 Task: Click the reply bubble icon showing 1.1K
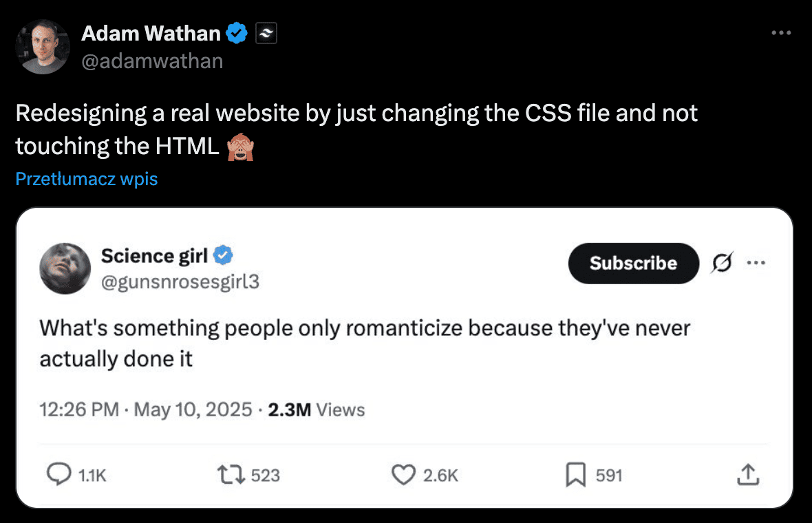(59, 474)
